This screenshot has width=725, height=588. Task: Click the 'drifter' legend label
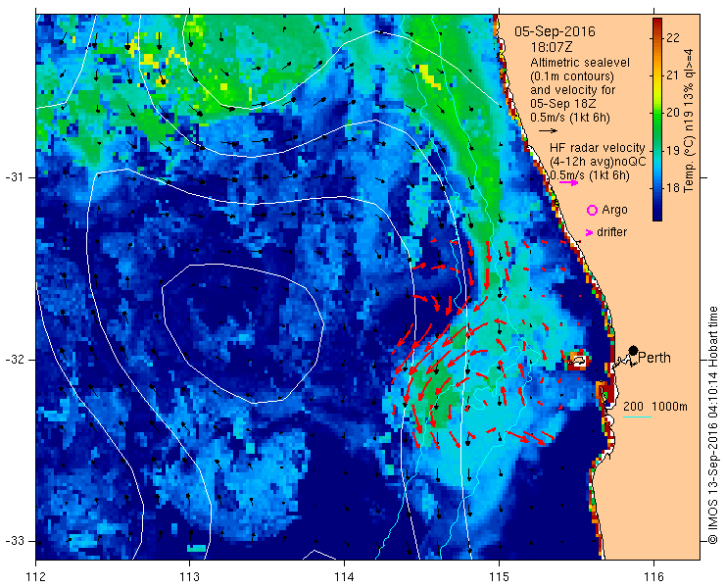pyautogui.click(x=611, y=232)
